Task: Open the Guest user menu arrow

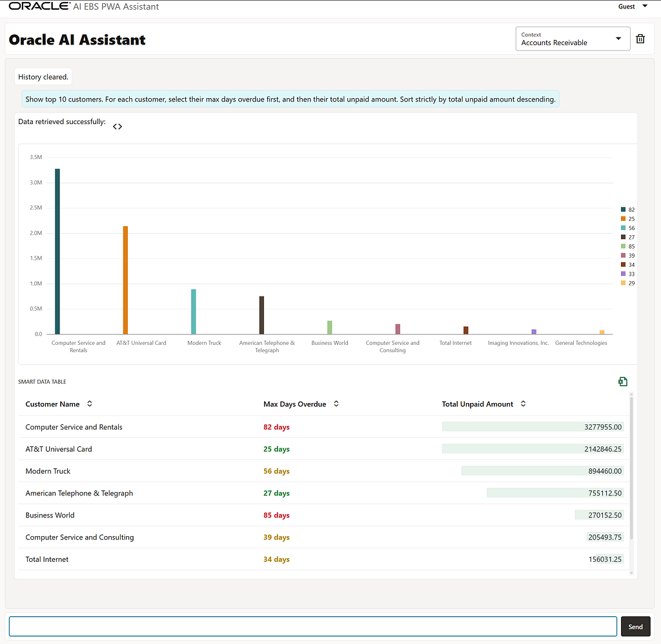Action: tap(645, 6)
